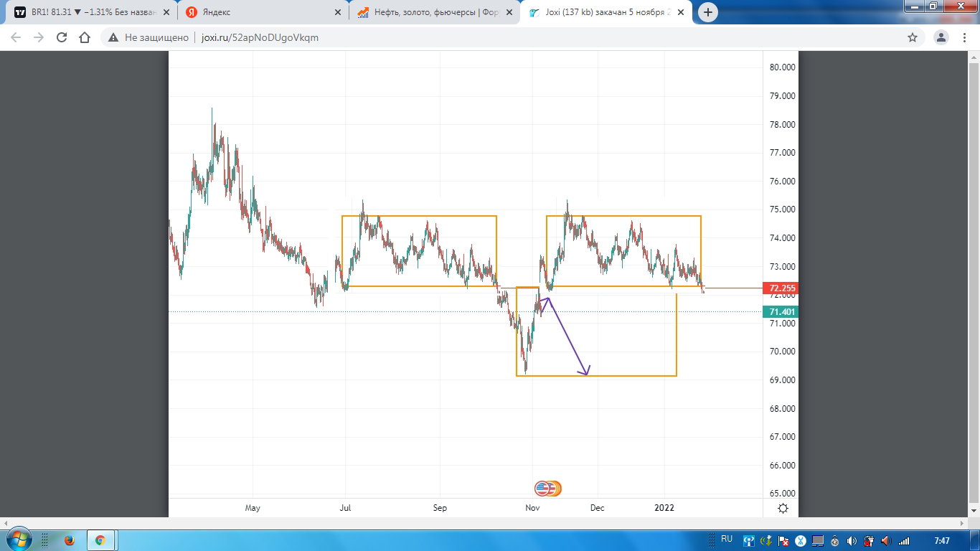Click the 80.000 price axis value
This screenshot has height=551, width=980.
[x=783, y=67]
